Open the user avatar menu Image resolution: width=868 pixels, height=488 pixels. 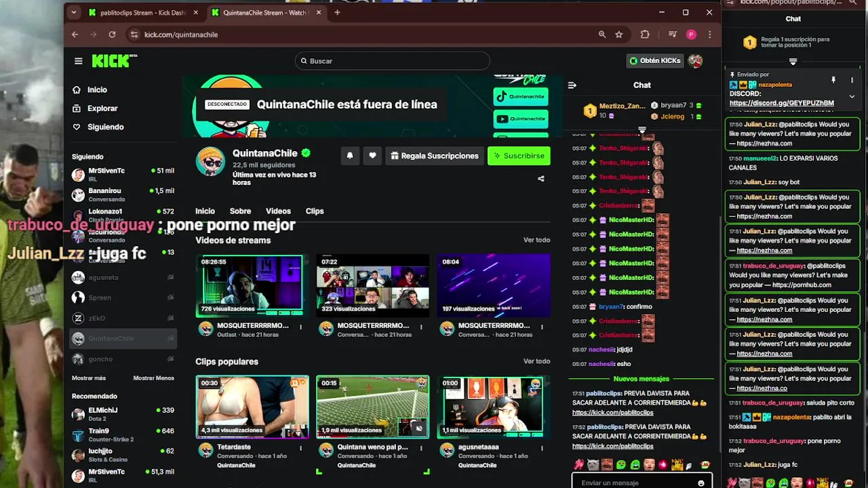695,61
